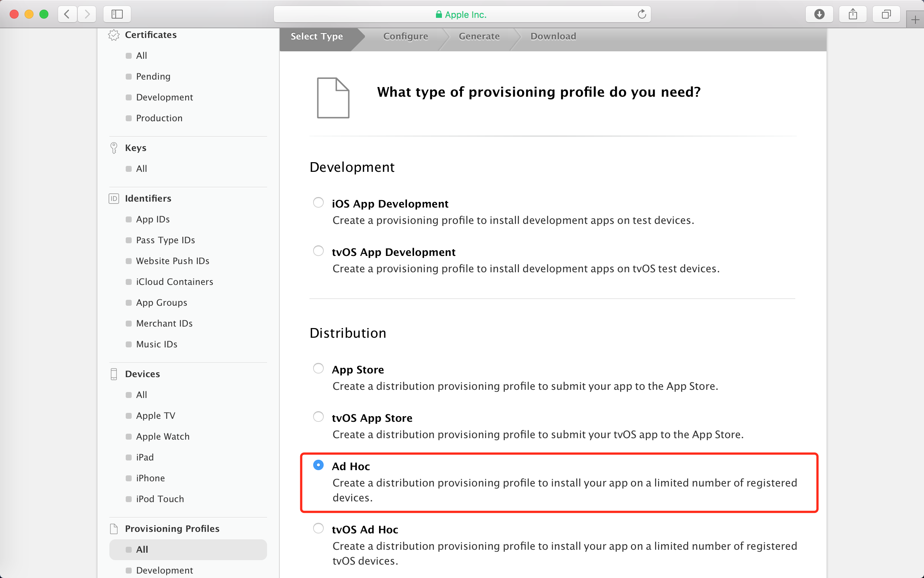This screenshot has height=578, width=924.
Task: Click the Provisioning Profiles section heading
Action: coord(172,529)
